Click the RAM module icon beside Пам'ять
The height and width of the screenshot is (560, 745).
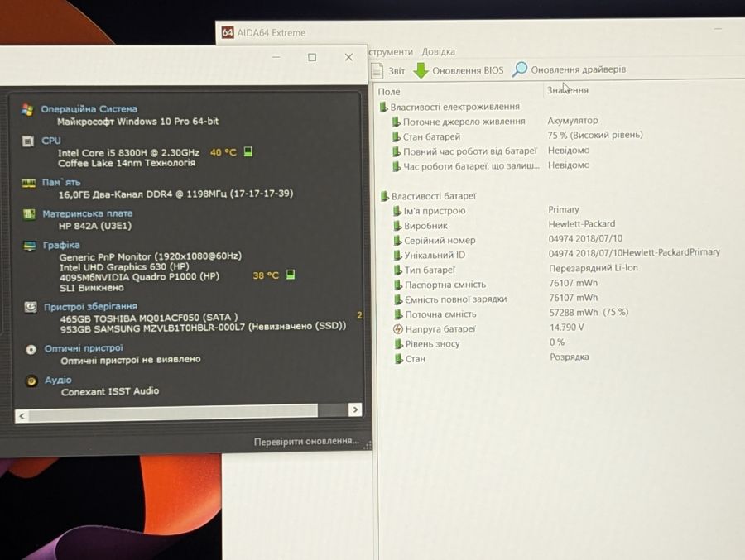pos(28,183)
